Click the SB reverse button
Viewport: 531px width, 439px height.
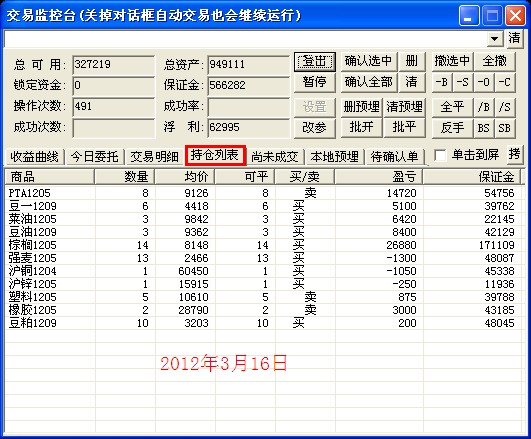point(505,128)
